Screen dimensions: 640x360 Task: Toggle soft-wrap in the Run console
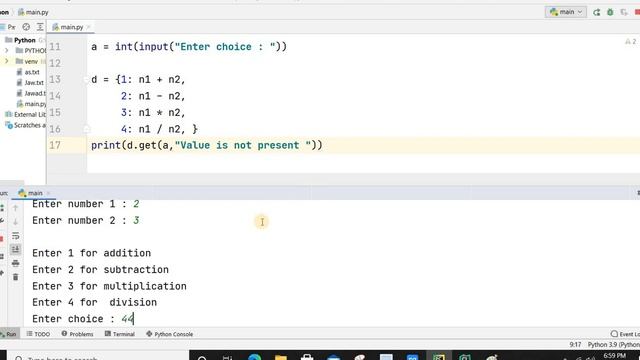[16, 236]
